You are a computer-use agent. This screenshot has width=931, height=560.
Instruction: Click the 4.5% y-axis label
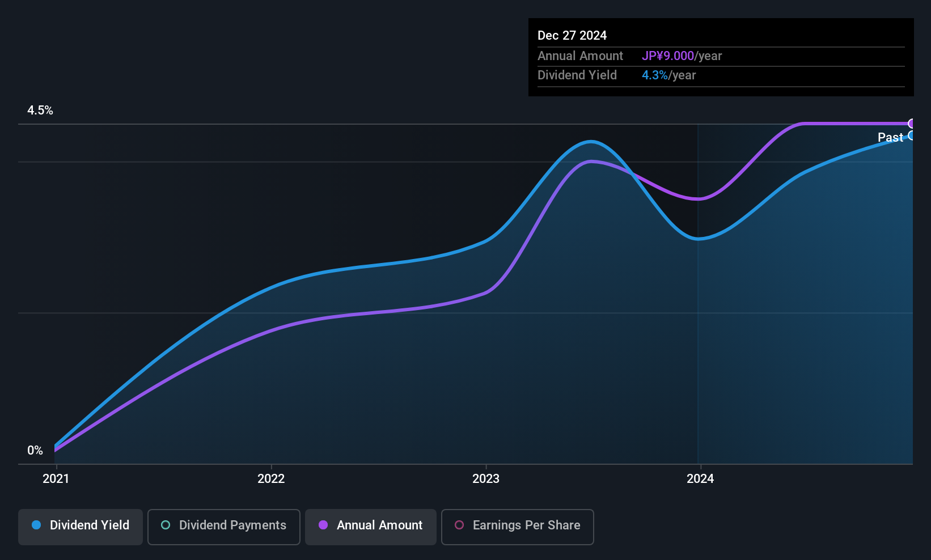coord(40,111)
